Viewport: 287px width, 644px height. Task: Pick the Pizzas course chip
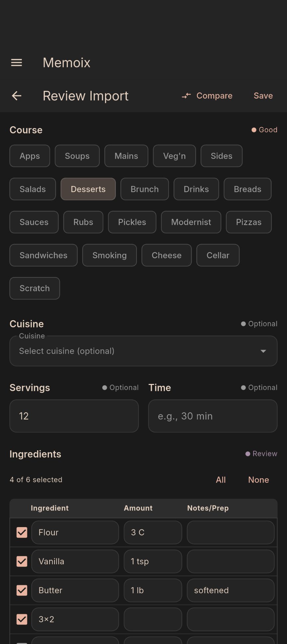pos(248,222)
